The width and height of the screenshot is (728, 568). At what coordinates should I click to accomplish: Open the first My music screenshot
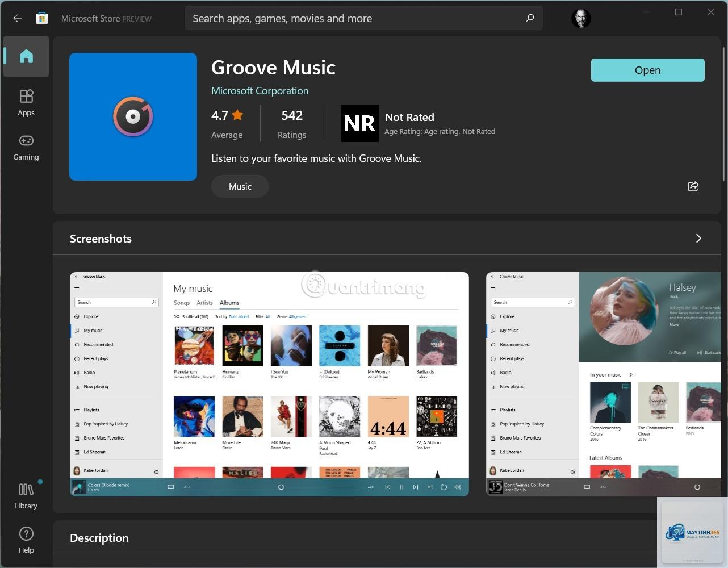269,384
